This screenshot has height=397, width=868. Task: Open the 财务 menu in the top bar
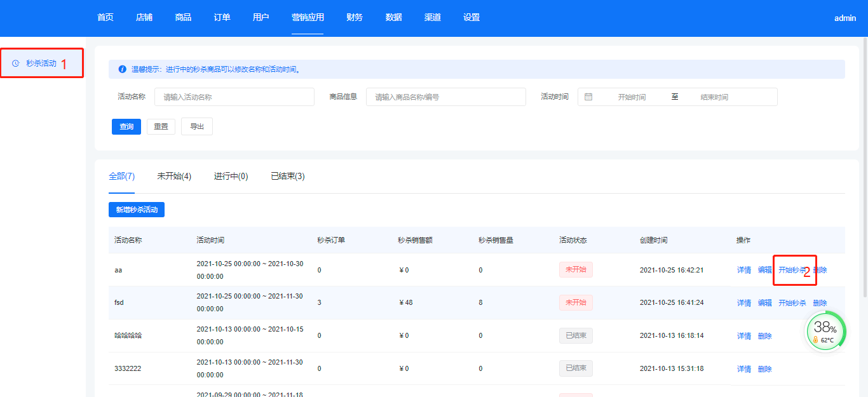click(x=355, y=18)
